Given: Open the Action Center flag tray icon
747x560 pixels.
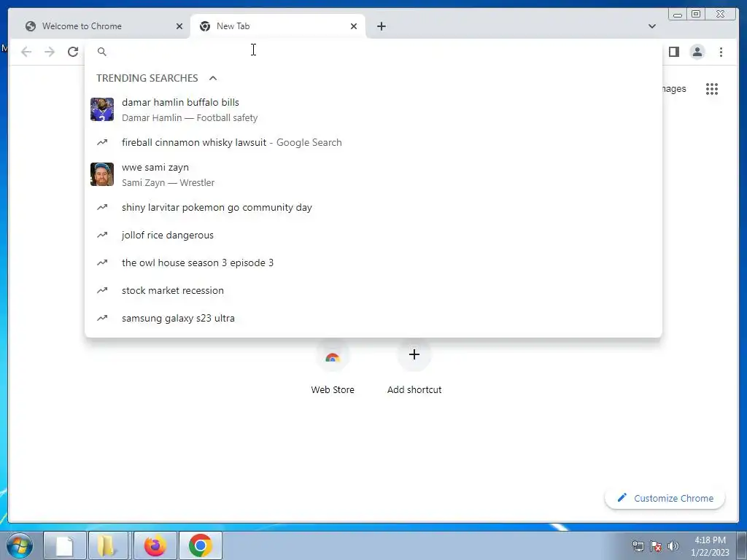Looking at the screenshot, I should 656,546.
